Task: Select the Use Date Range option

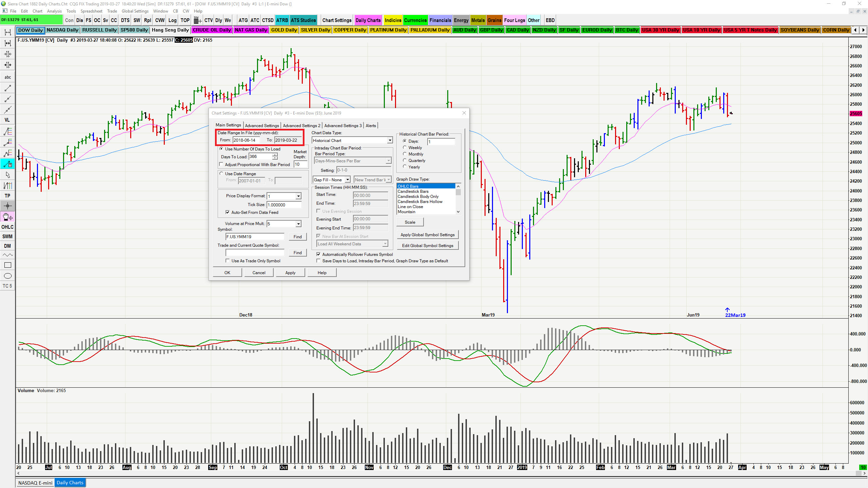Action: [221, 174]
